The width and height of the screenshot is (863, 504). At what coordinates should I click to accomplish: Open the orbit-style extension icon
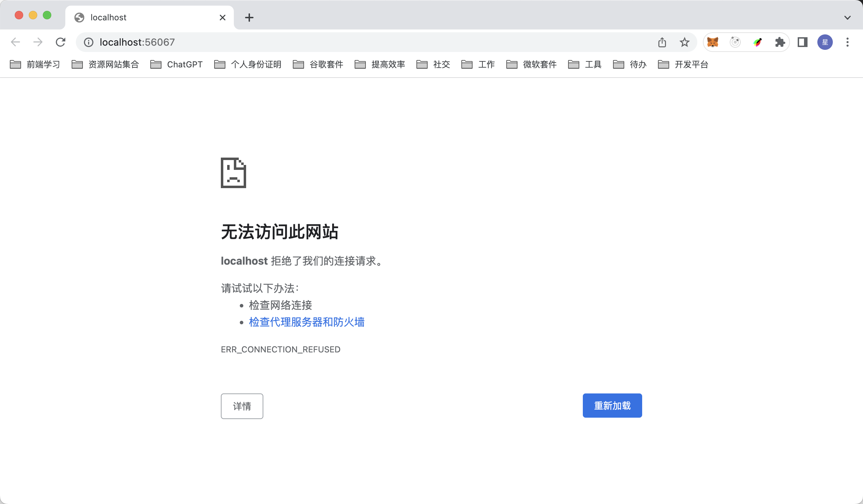(x=735, y=42)
